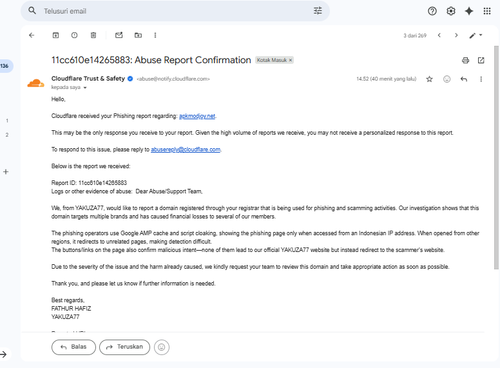500x368 pixels.
Task: Snooze this email with clock icon
Action: click(74, 35)
